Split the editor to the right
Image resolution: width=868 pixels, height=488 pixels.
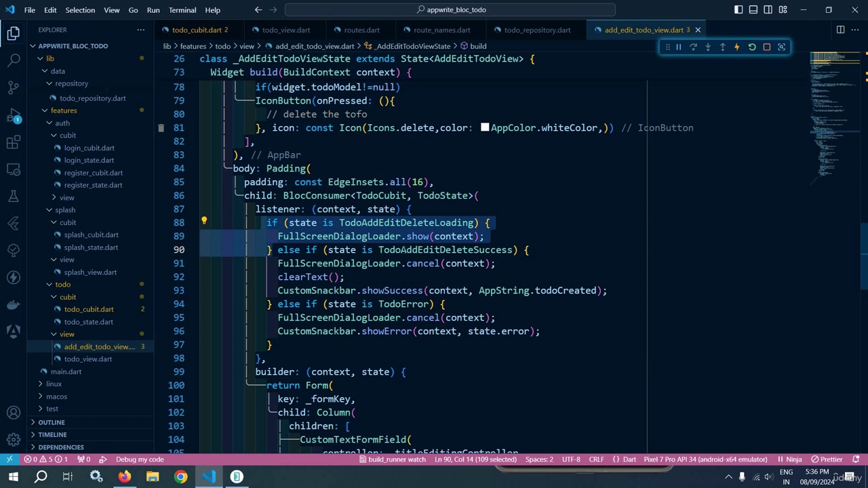[x=840, y=30]
